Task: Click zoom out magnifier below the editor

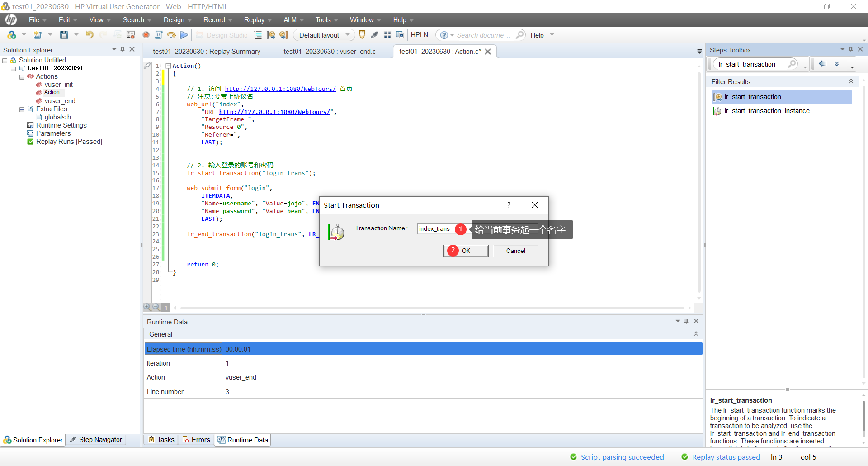Action: pyautogui.click(x=156, y=307)
